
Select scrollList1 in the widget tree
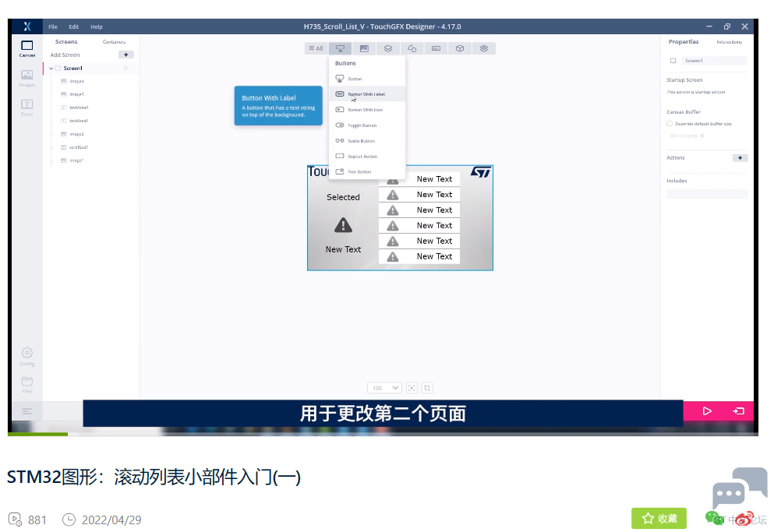[x=74, y=147]
